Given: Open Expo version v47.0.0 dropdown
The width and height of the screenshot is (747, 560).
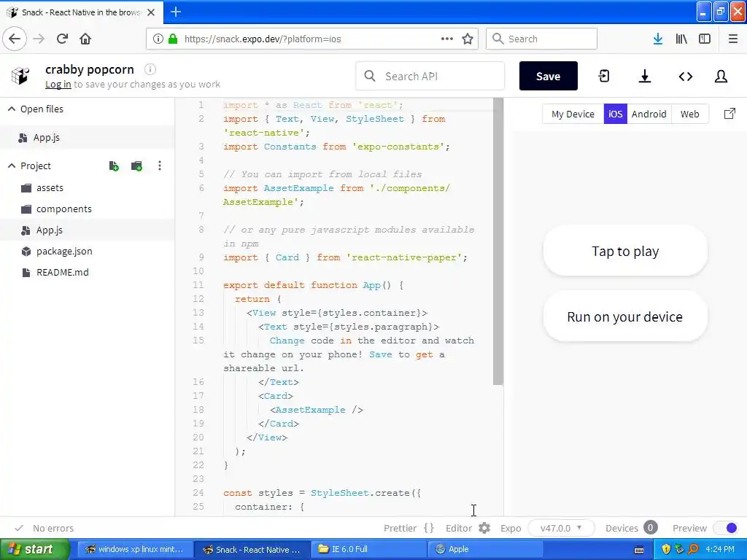Looking at the screenshot, I should 561,528.
